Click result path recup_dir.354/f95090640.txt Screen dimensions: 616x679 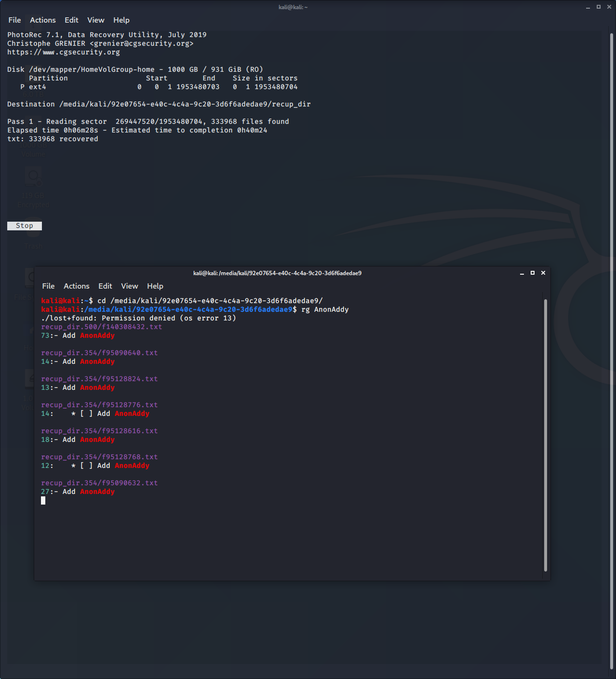(x=99, y=353)
